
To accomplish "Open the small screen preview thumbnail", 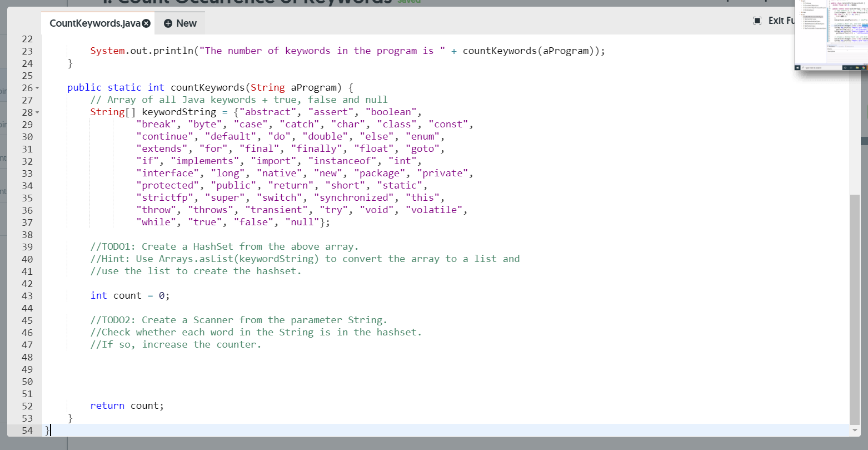I will pyautogui.click(x=830, y=36).
